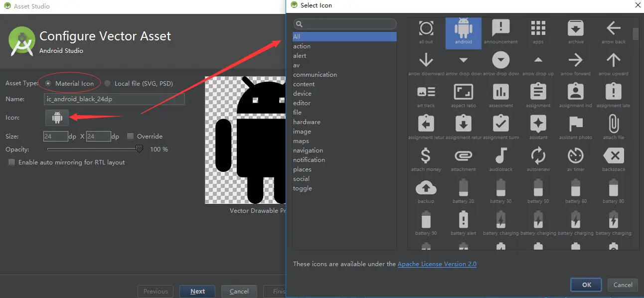
Task: Choose the announcement icon
Action: pos(501,28)
